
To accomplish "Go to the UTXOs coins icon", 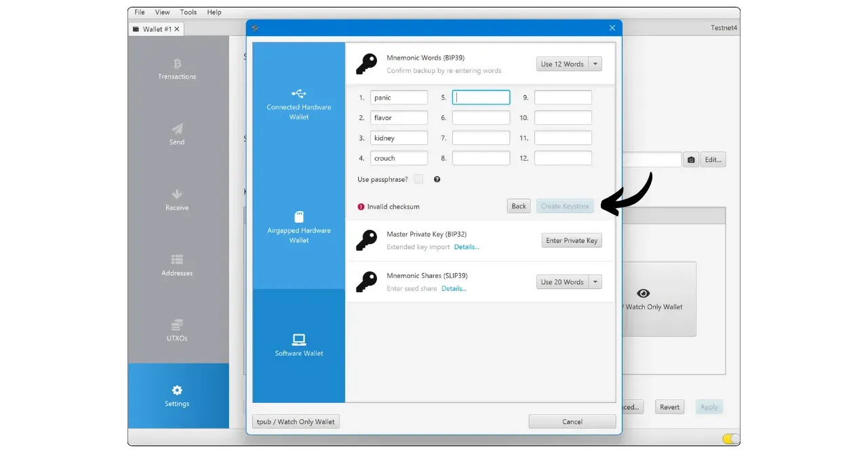I will point(177,325).
